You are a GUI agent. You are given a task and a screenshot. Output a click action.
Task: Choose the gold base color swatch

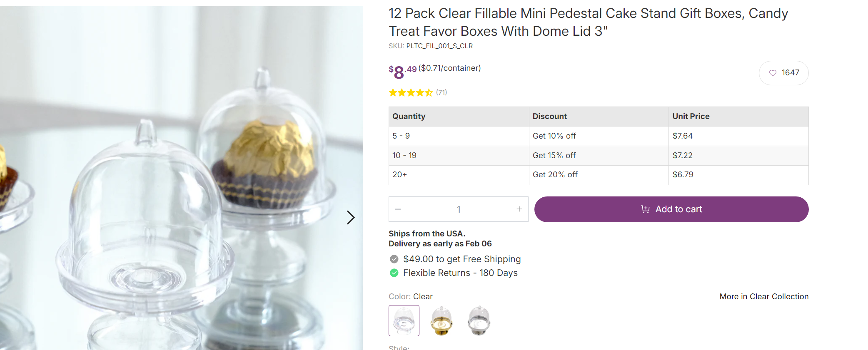(441, 320)
